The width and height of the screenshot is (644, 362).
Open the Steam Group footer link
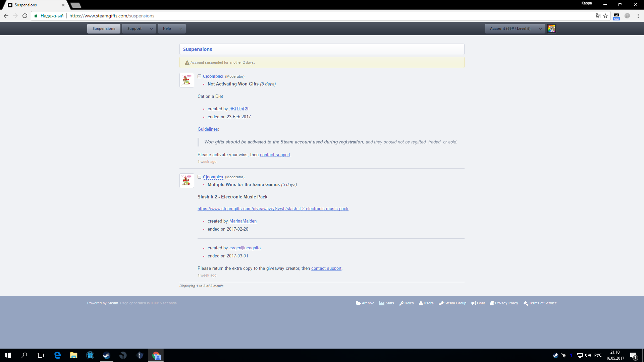coord(452,303)
